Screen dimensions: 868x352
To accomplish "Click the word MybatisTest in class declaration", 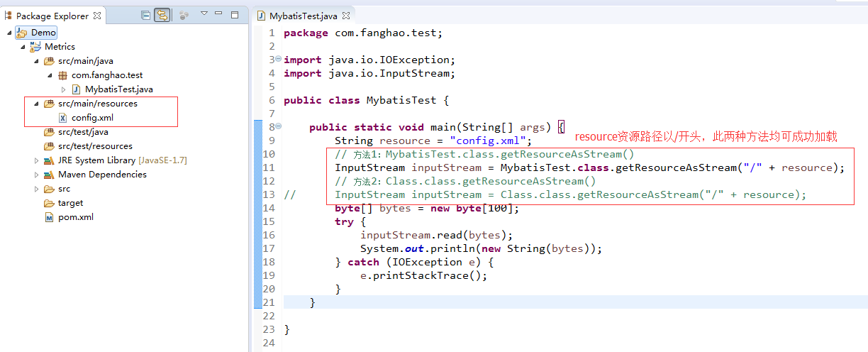I will 401,100.
